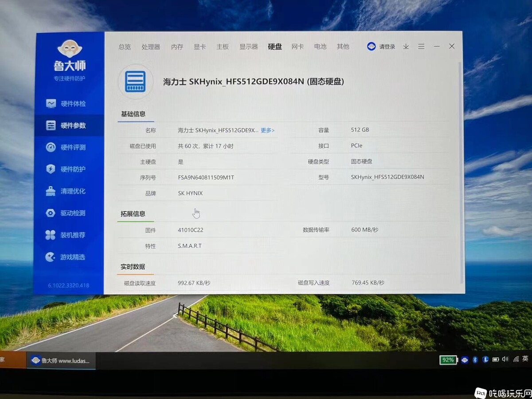532x399 pixels.
Task: Click the 鲁大师 taskbar button
Action: tap(62, 360)
